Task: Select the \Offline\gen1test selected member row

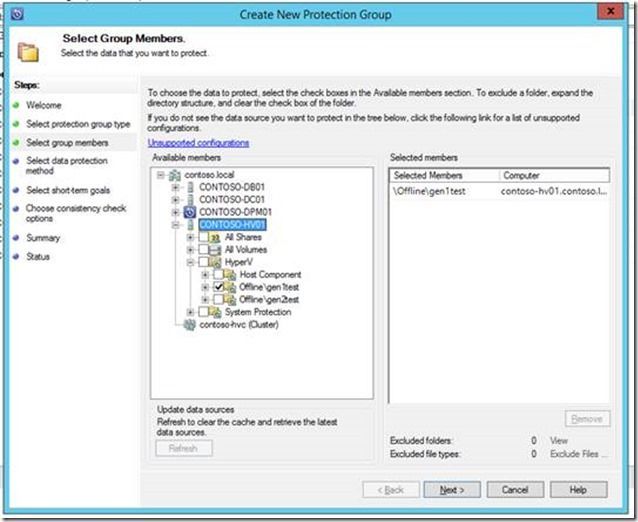Action: click(500, 191)
